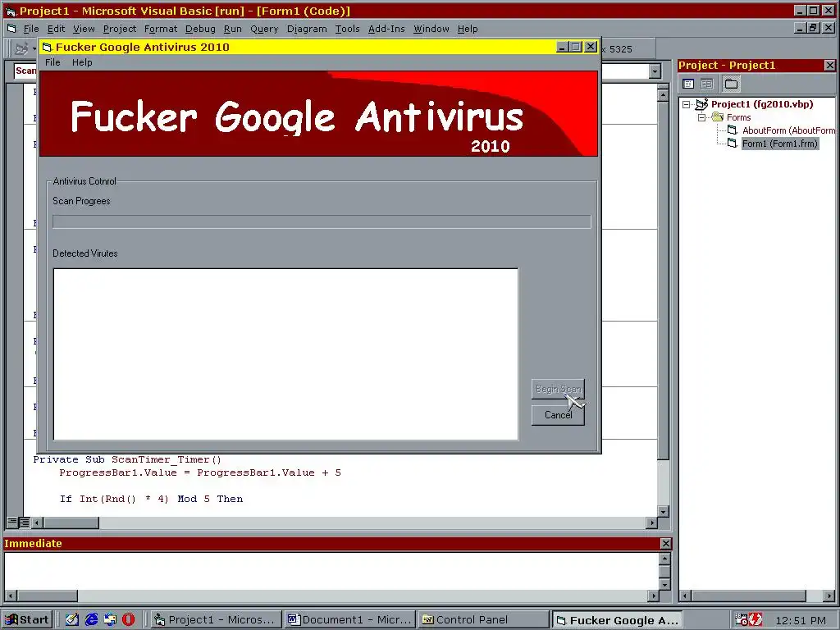The image size is (840, 630).
Task: Click Immediate window horizontal scrollbar thumb
Action: 47,596
